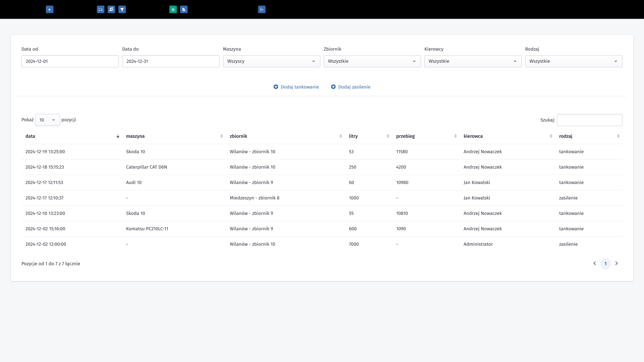Click litry value 1000

(354, 198)
